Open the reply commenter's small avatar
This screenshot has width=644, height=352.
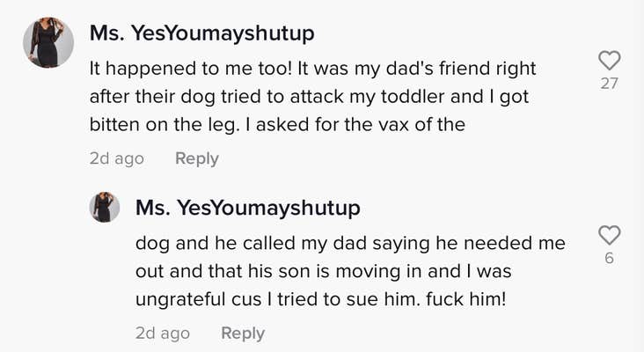pyautogui.click(x=105, y=208)
